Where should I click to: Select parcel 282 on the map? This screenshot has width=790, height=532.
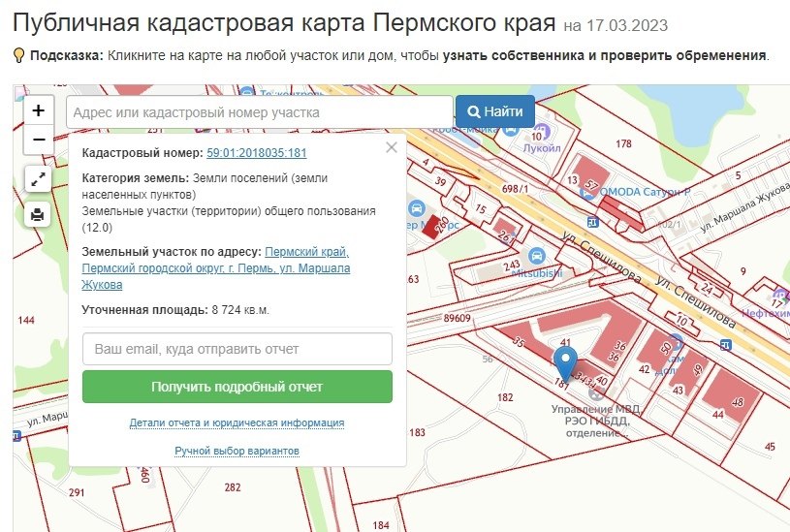[x=233, y=487]
